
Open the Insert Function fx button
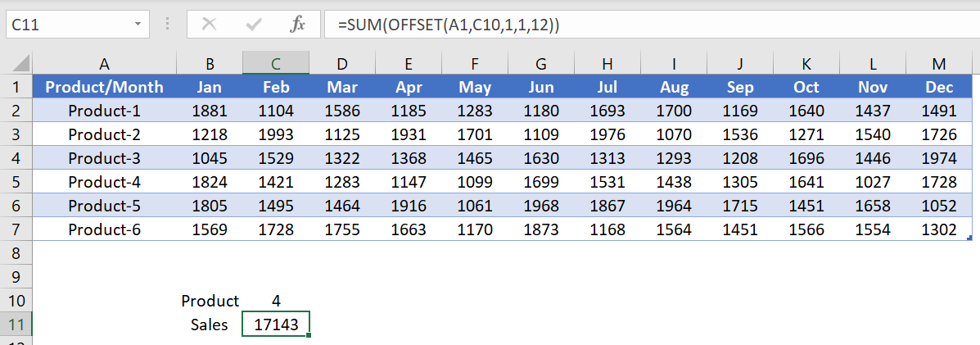[297, 25]
